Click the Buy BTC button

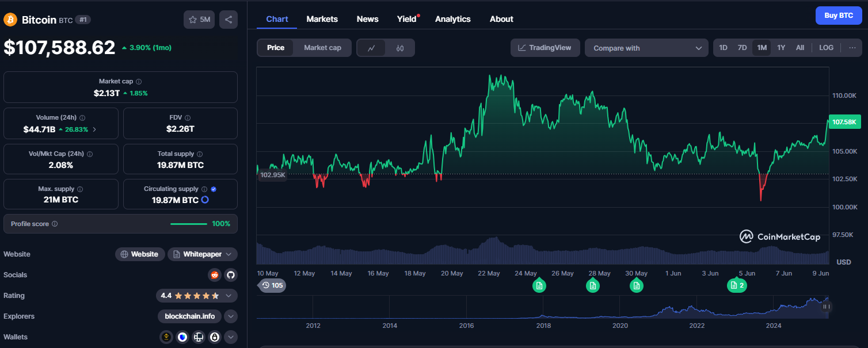pyautogui.click(x=839, y=16)
